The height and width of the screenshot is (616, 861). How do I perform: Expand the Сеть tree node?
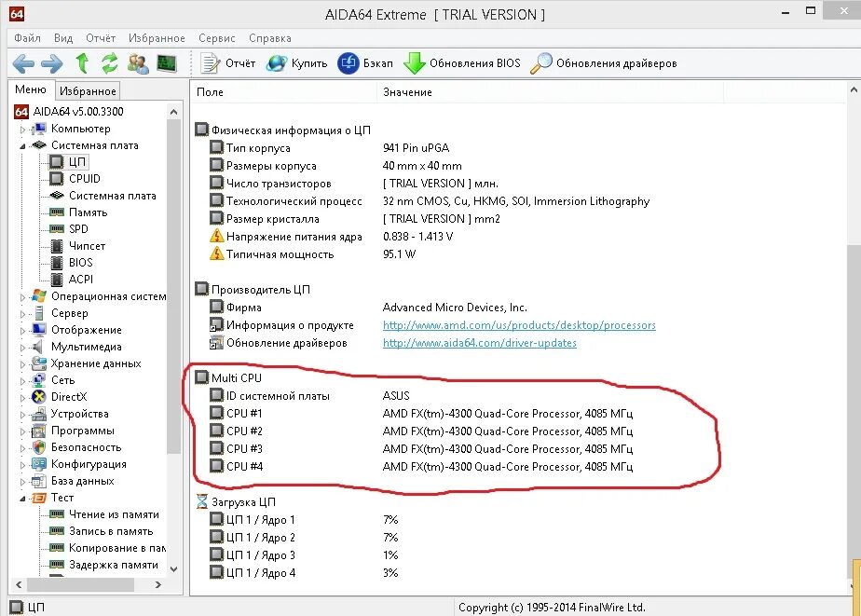click(22, 381)
